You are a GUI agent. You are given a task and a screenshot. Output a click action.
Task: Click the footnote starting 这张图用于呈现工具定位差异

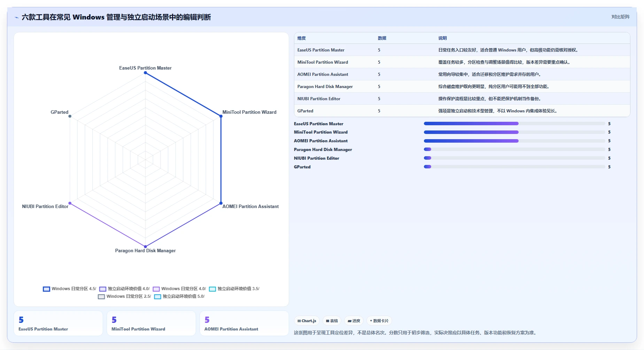point(416,333)
